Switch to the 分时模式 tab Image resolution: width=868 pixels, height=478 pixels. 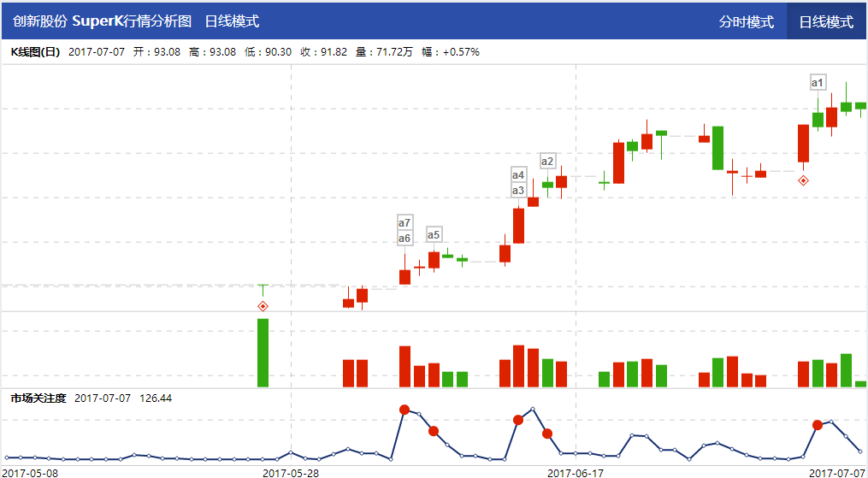(x=746, y=21)
